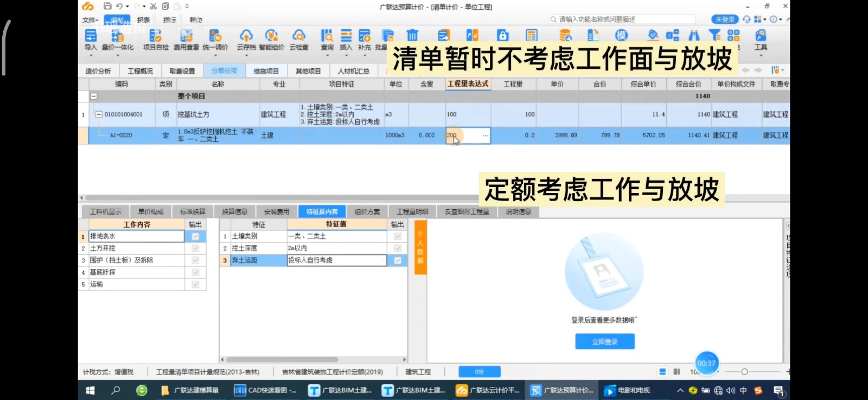Toggle output checkbox for 土壤类别
868x400 pixels.
pos(398,236)
